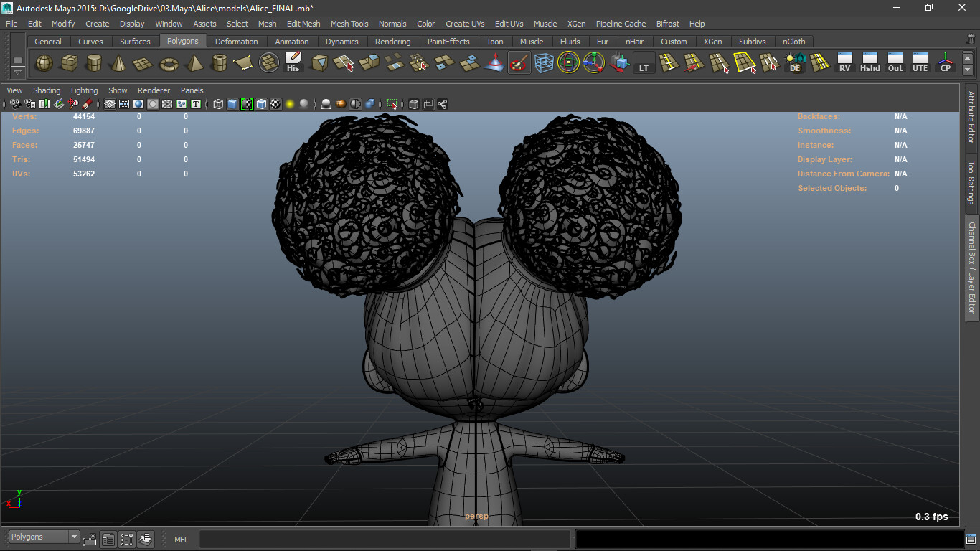The height and width of the screenshot is (551, 980).
Task: Open the viewport Renderer menu
Action: pos(154,90)
